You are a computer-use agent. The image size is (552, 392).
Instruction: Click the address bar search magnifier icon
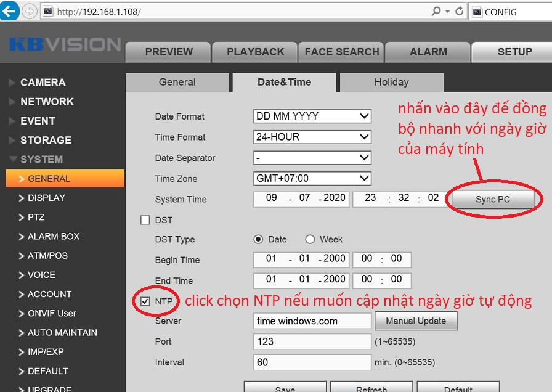coord(436,11)
